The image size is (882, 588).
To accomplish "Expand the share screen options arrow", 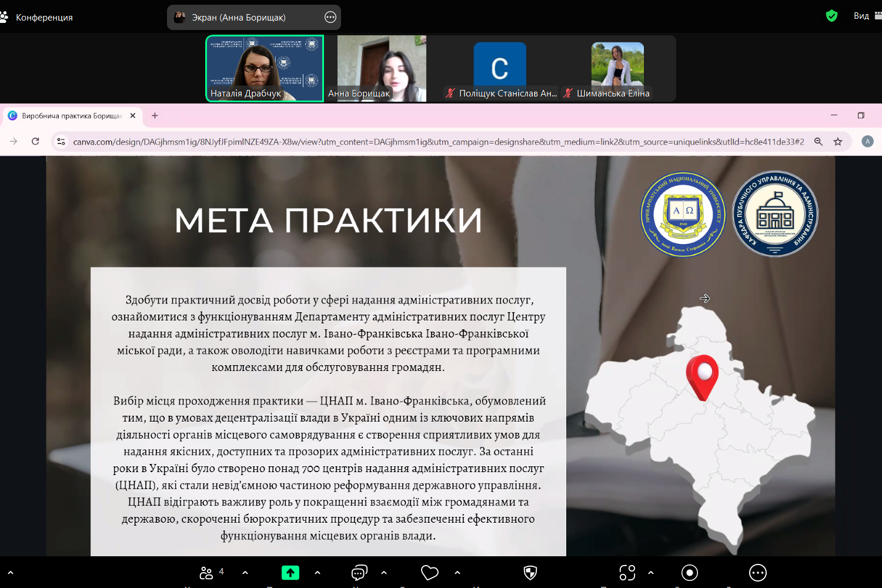I will (x=318, y=573).
